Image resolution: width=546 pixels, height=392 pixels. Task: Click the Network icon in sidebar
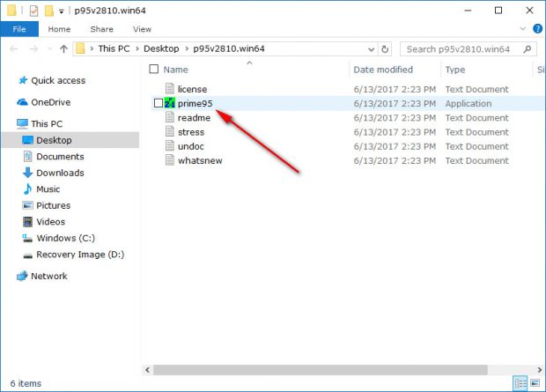click(22, 276)
